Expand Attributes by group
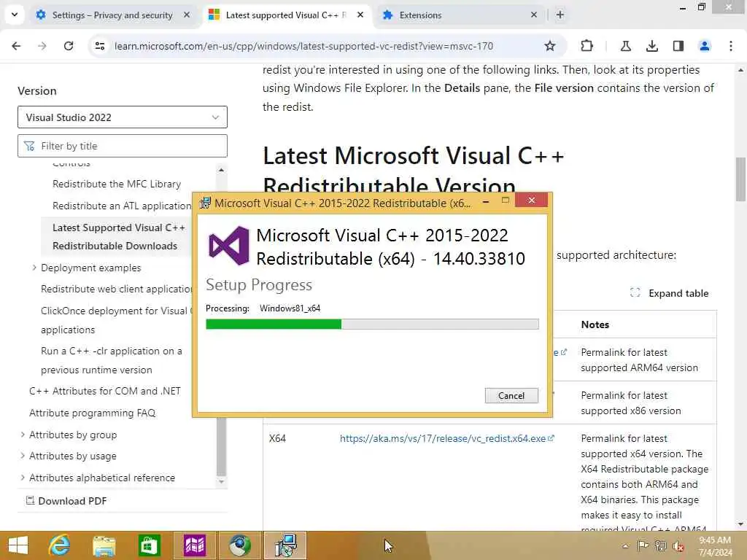This screenshot has height=560, width=747. tap(23, 435)
